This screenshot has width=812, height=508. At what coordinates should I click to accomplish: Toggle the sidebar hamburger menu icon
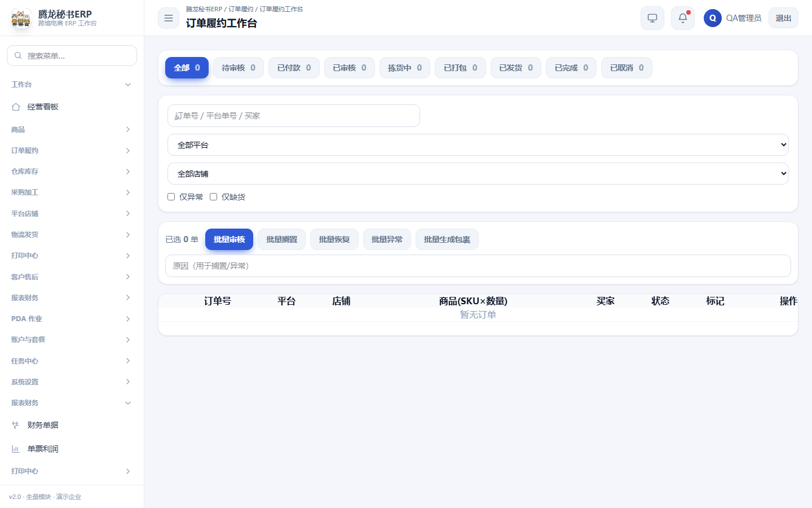(x=169, y=18)
